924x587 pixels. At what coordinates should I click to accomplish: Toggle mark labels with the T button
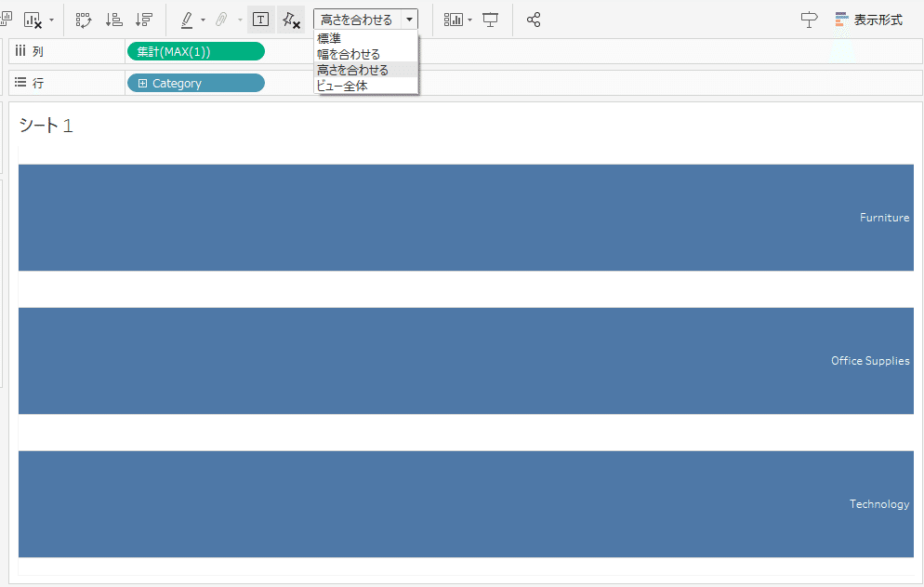260,20
